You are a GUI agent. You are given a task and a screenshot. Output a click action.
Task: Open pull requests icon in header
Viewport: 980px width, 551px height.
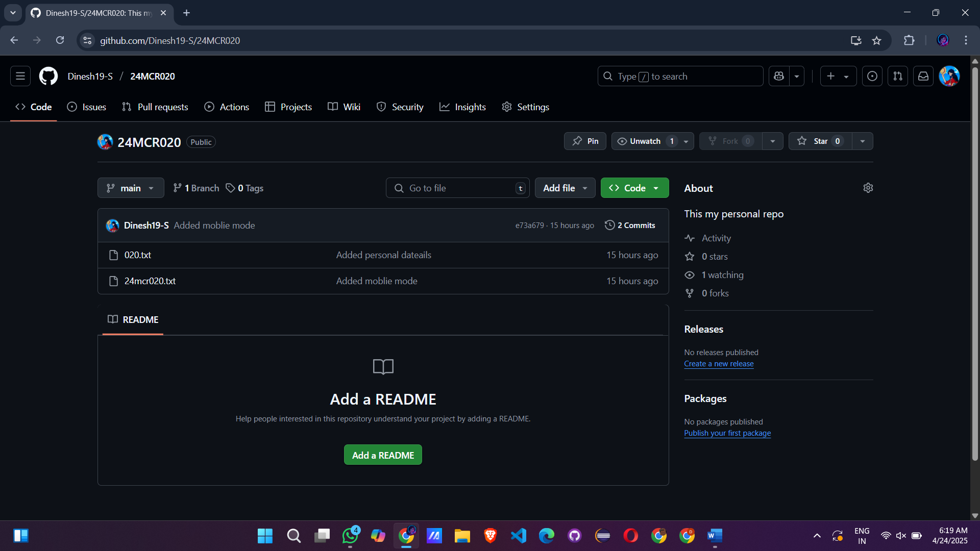(898, 77)
